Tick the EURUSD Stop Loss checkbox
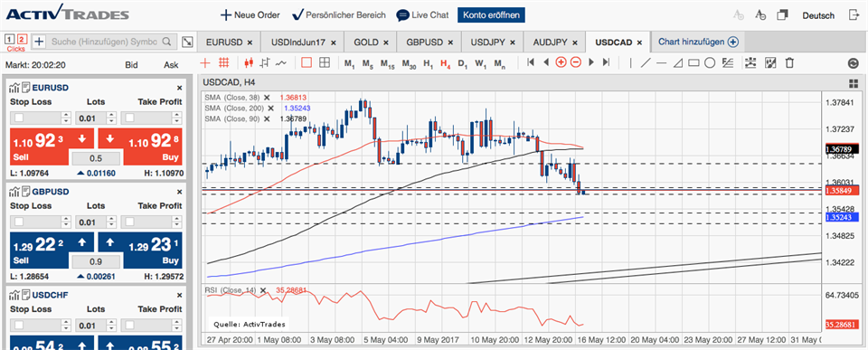 [x=19, y=118]
